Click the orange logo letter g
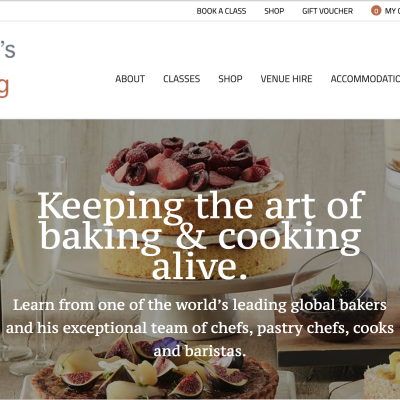 point(4,87)
